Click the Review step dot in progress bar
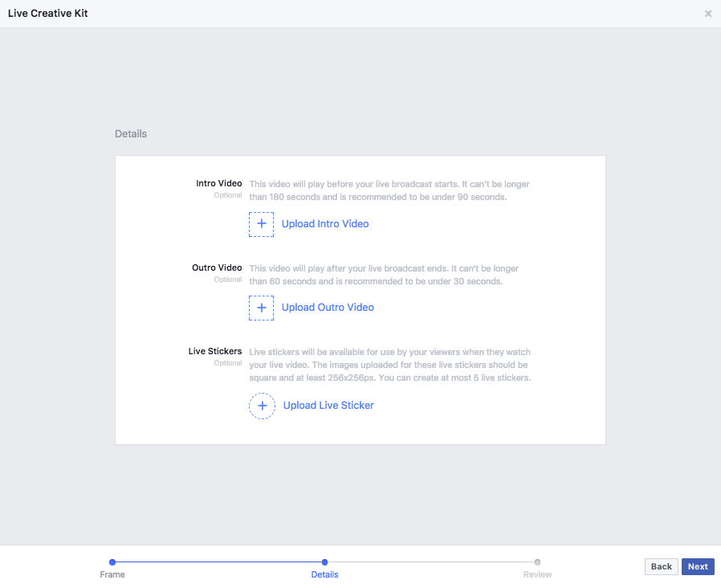Screen dimensions: 721x588 tap(537, 562)
